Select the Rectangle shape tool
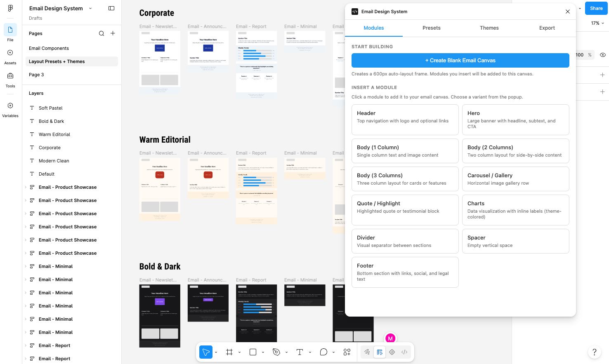Viewport: 609px width, 364px height. tap(253, 352)
